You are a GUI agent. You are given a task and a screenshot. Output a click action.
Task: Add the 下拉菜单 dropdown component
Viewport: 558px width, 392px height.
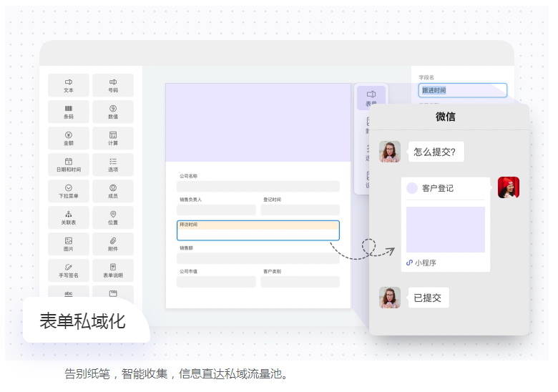[69, 191]
